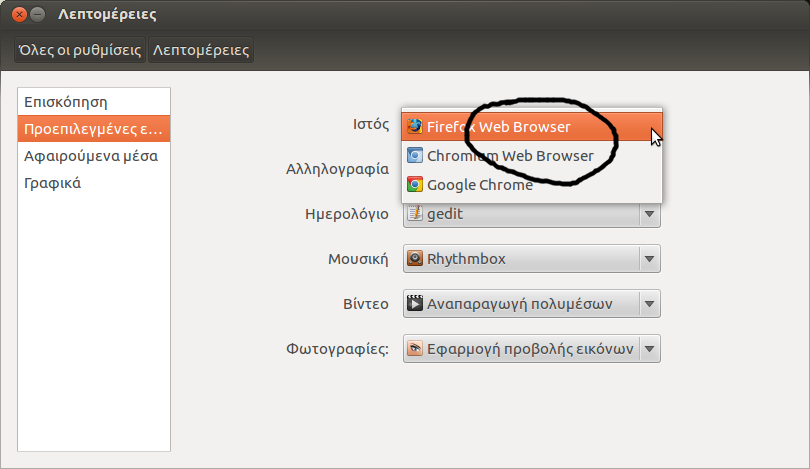Click the Βίντεο label

click(366, 304)
